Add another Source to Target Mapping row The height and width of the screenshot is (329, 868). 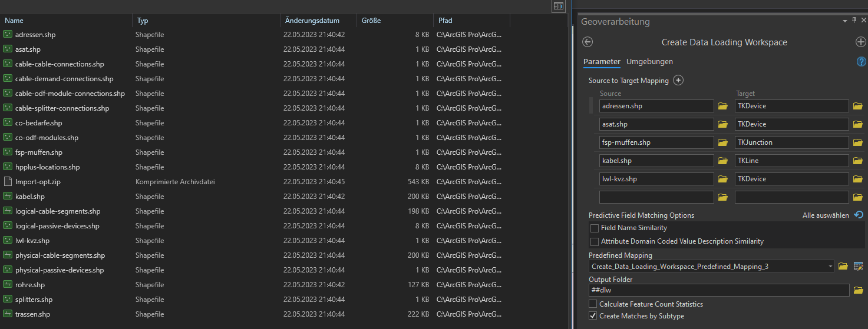pyautogui.click(x=678, y=81)
